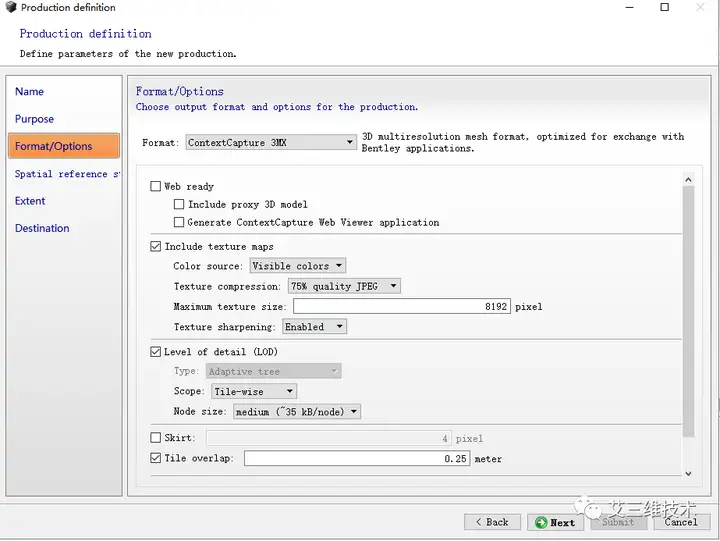Expand the Scope Tile-wise dropdown
This screenshot has height=541, width=720.
click(x=254, y=391)
